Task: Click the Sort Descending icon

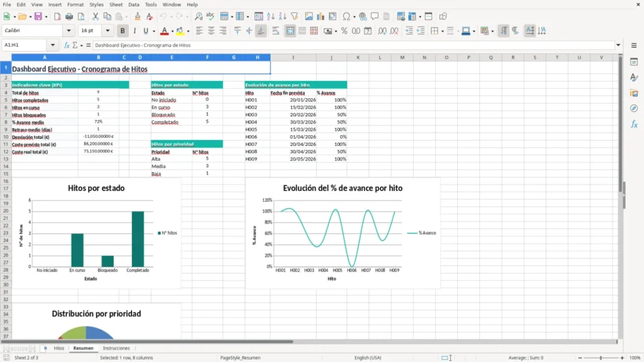Action: (282, 16)
